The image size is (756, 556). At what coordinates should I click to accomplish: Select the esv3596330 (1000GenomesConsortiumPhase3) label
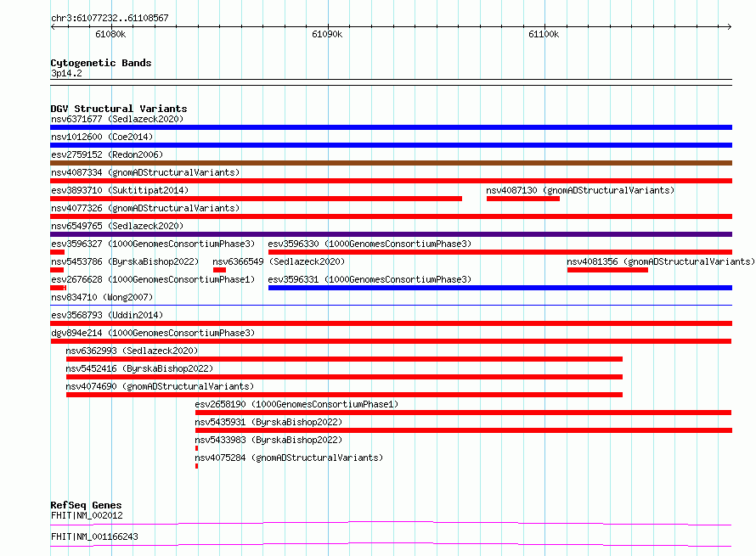370,244
